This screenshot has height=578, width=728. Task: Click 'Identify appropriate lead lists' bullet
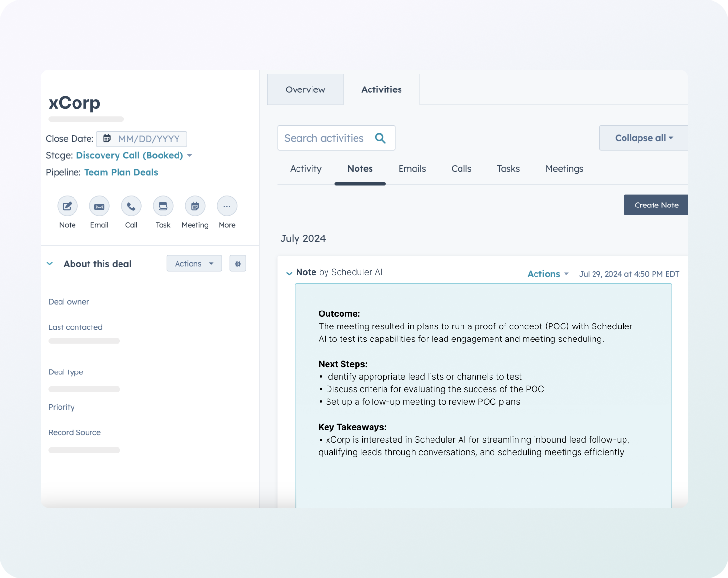[x=420, y=377]
